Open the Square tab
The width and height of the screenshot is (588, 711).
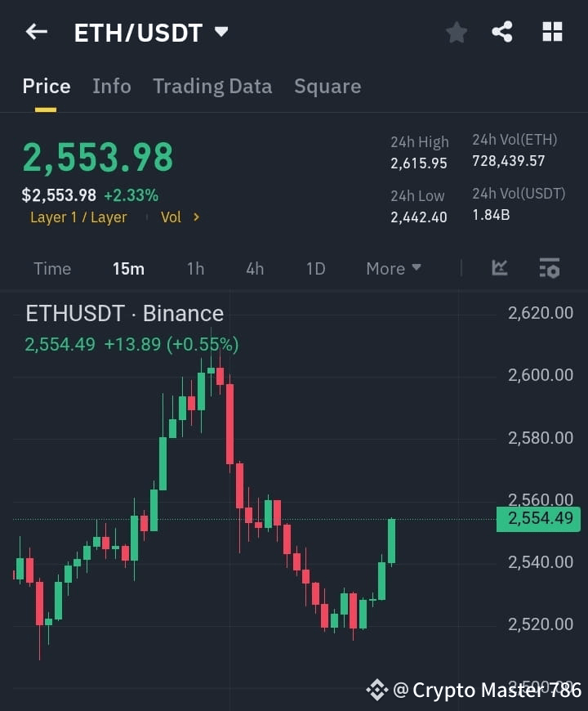tap(327, 86)
